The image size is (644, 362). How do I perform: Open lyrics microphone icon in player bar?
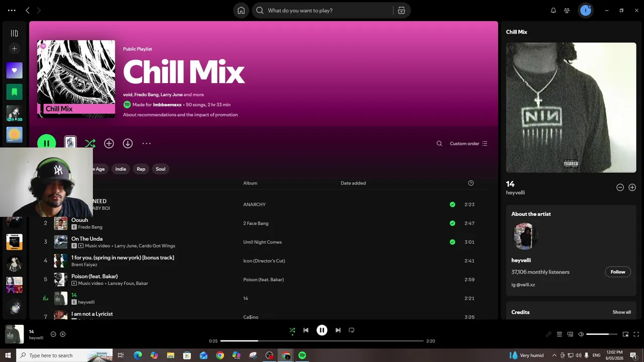549,334
